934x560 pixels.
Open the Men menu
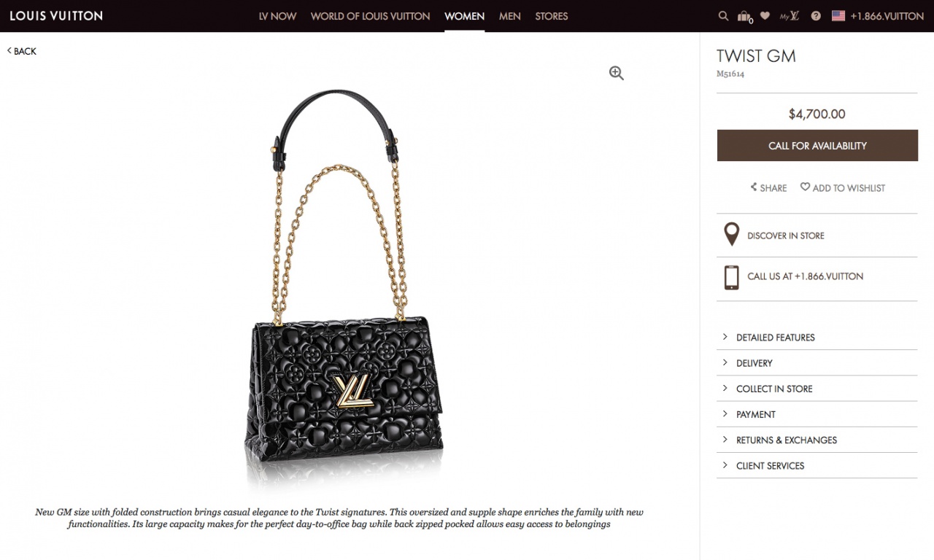510,16
